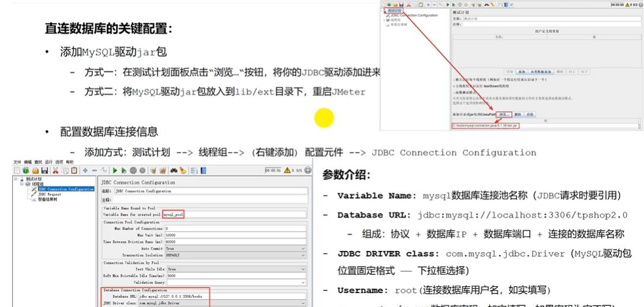Click Open folder icon in JDBC config JMeter toolbar
This screenshot has width=644, height=307.
tap(35, 171)
